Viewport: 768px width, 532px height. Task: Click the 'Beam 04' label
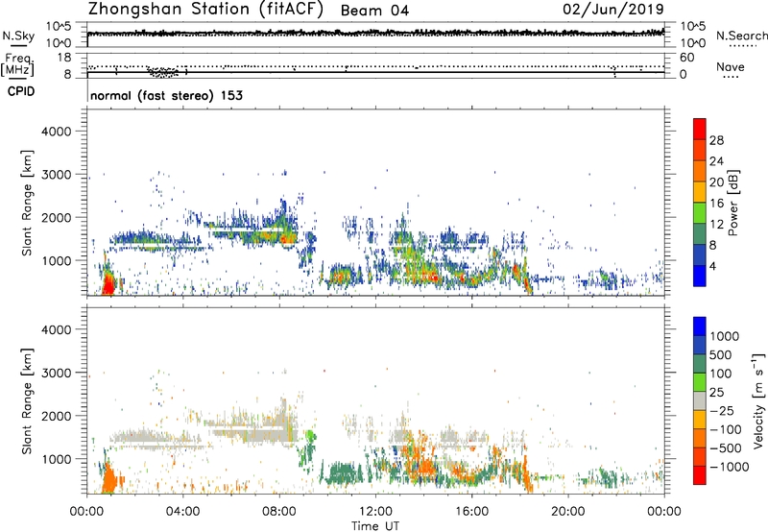374,11
